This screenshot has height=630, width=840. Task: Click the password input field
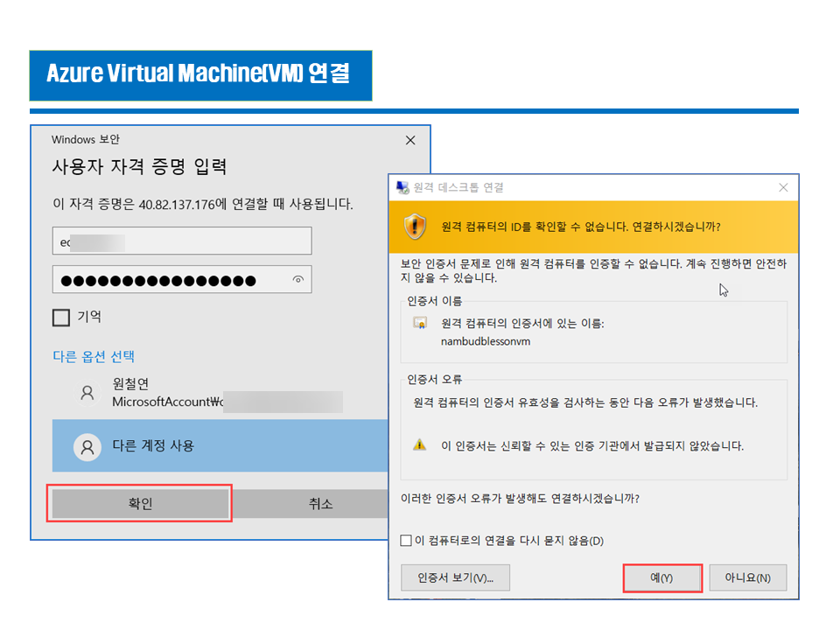pos(182,279)
